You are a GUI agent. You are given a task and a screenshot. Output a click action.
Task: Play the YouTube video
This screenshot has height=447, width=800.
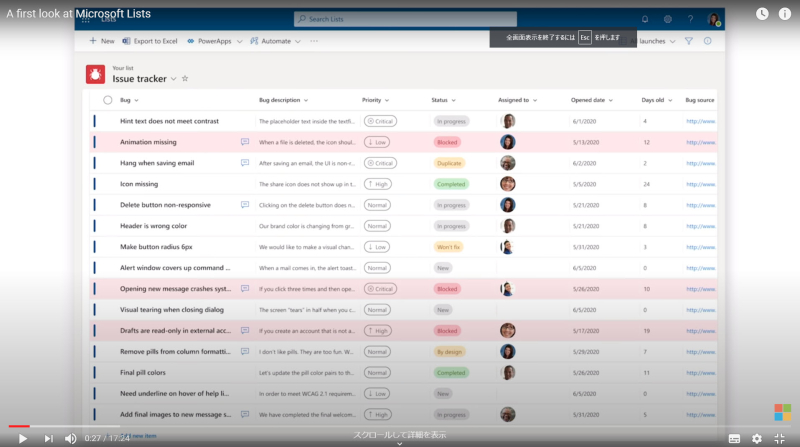coord(22,438)
